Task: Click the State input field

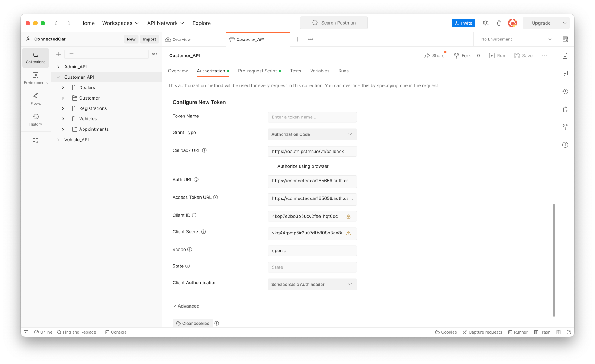Action: [x=312, y=267]
